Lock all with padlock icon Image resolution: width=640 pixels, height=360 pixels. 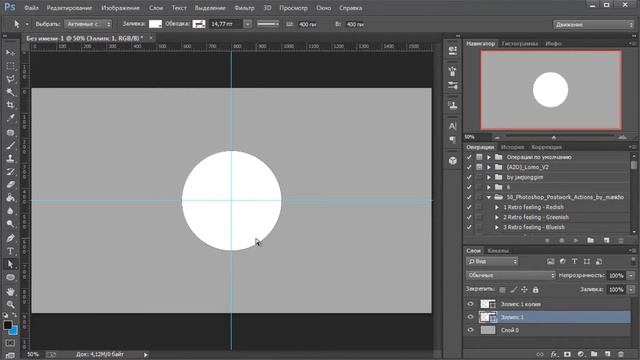[536, 290]
